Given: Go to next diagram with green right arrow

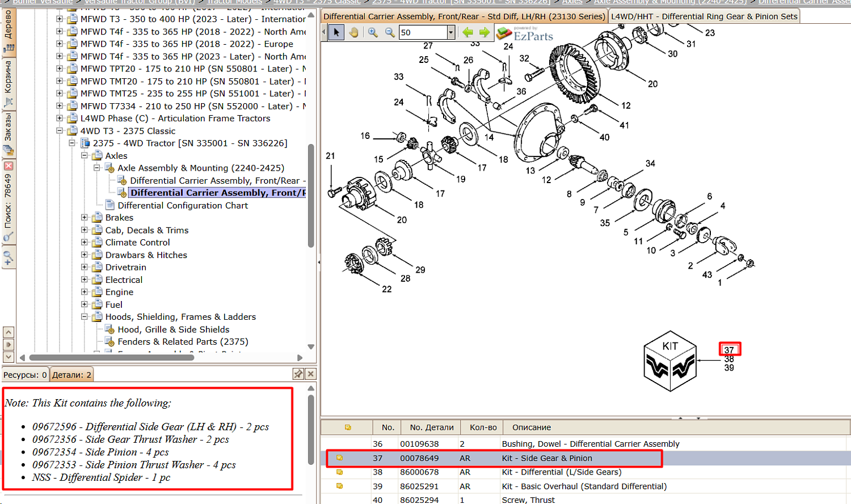Looking at the screenshot, I should (x=485, y=32).
